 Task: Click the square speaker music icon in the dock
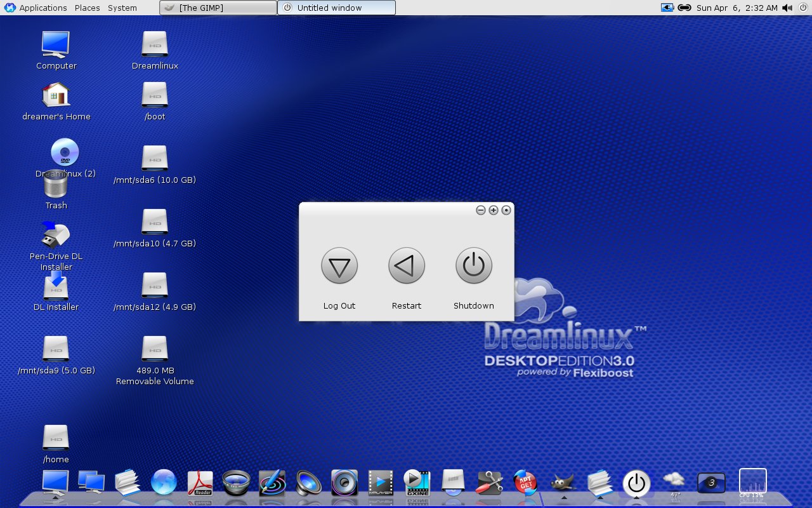coord(344,483)
